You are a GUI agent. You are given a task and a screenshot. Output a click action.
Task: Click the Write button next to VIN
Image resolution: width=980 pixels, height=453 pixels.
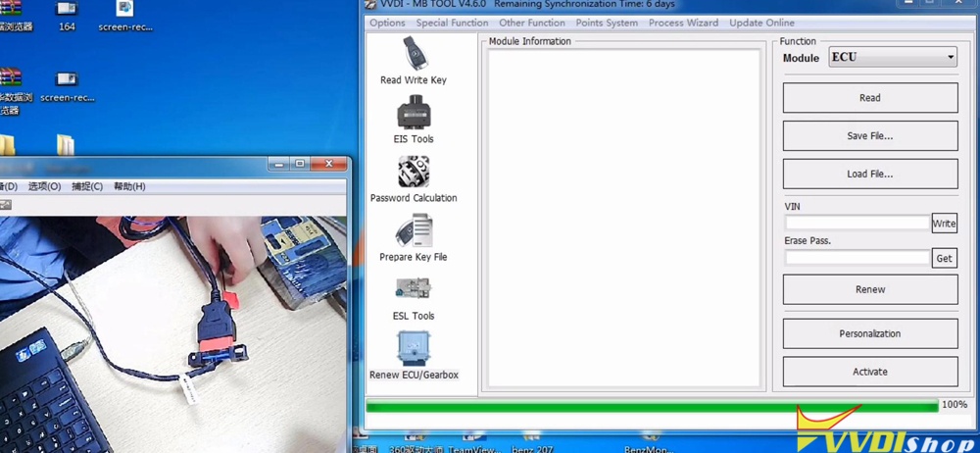[944, 224]
